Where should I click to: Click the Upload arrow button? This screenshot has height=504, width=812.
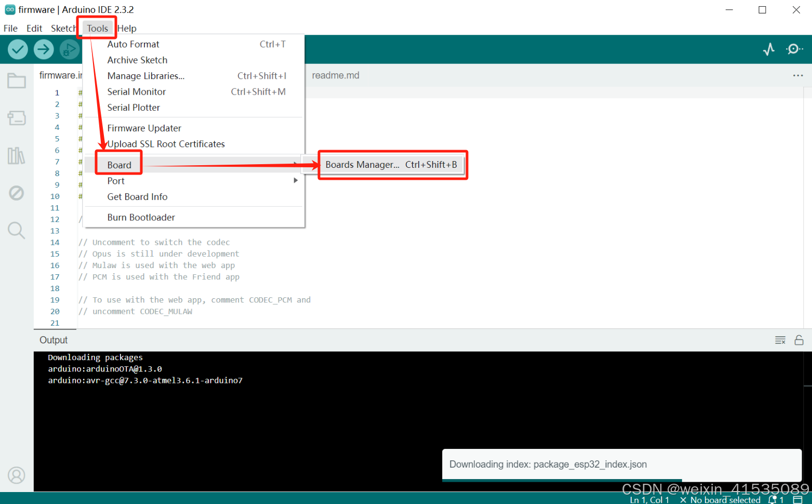(x=44, y=49)
